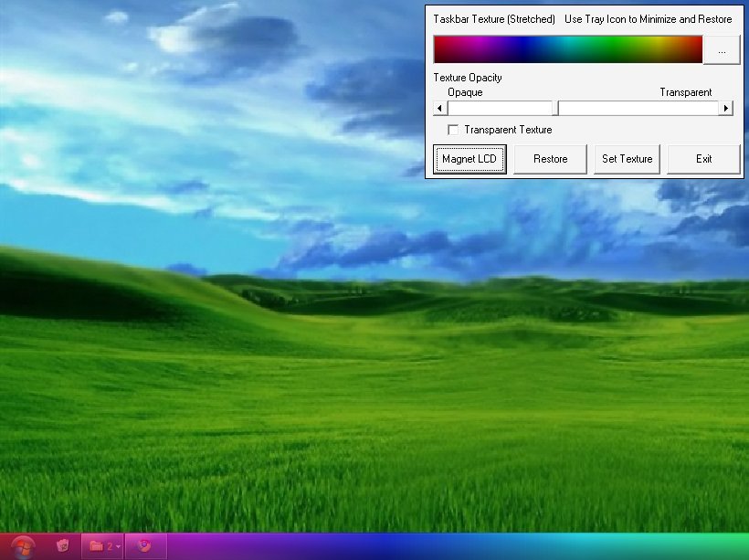Click the Magnet LCD button
The image size is (749, 560).
(x=469, y=159)
